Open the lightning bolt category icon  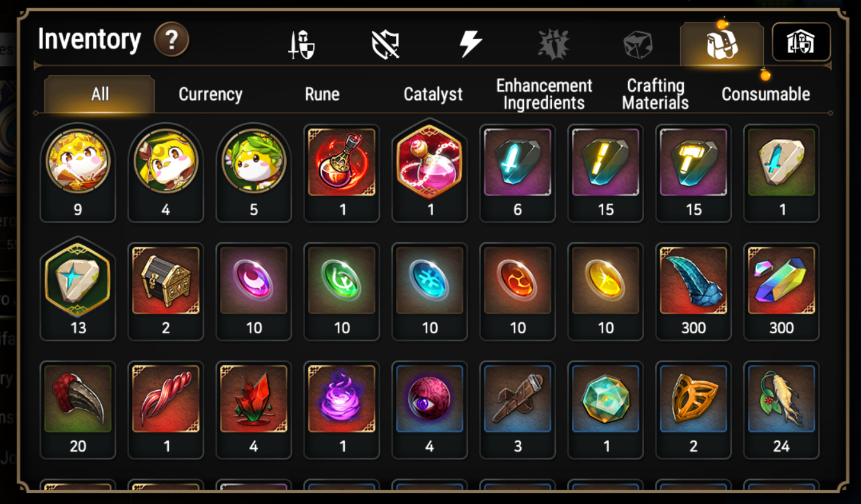coord(471,45)
